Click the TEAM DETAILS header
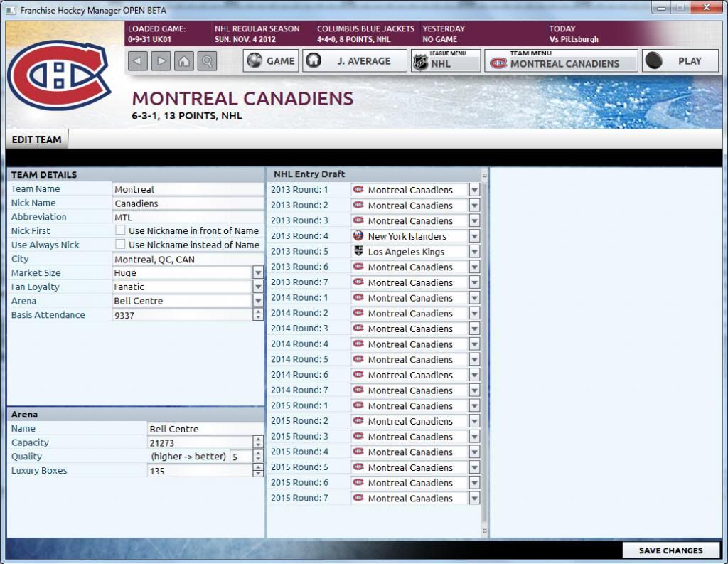This screenshot has height=564, width=728. point(44,175)
